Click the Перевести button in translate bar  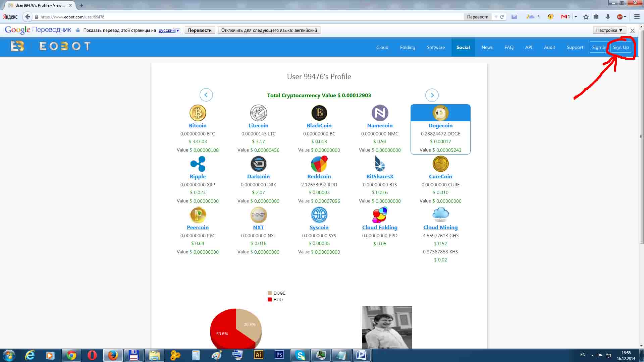200,30
